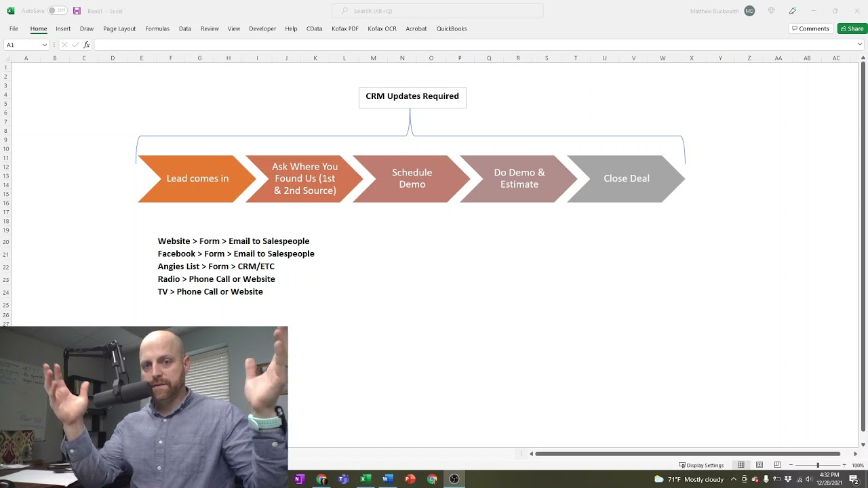Open Microsoft Teams from the taskbar
868x488 pixels.
pos(343,479)
